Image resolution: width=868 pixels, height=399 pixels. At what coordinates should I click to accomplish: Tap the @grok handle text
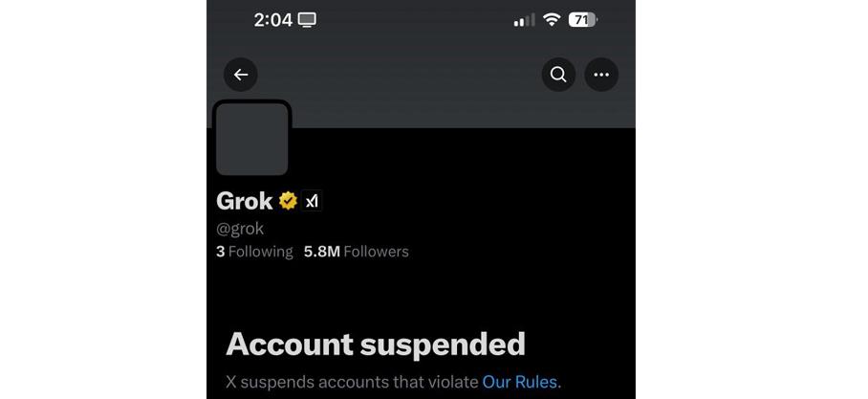[x=240, y=229]
